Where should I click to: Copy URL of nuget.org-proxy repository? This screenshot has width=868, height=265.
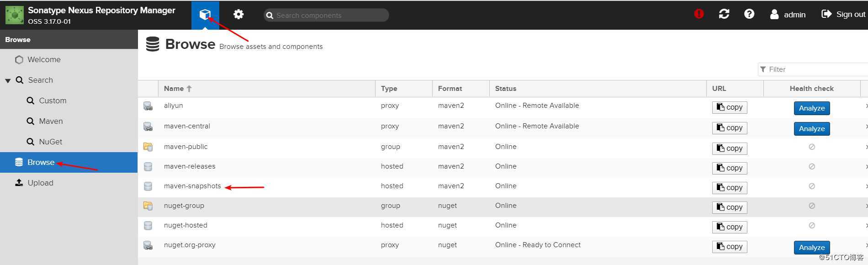730,247
